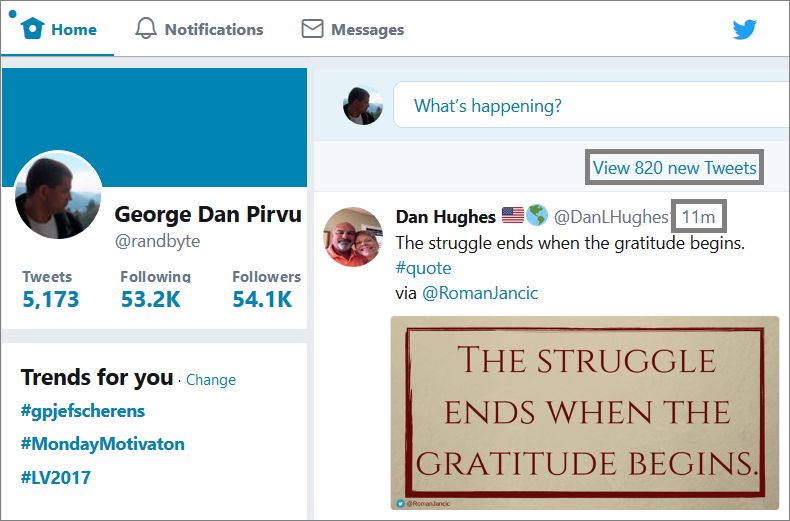790x521 pixels.
Task: Click the small avatar beside the tweet box
Action: (363, 106)
